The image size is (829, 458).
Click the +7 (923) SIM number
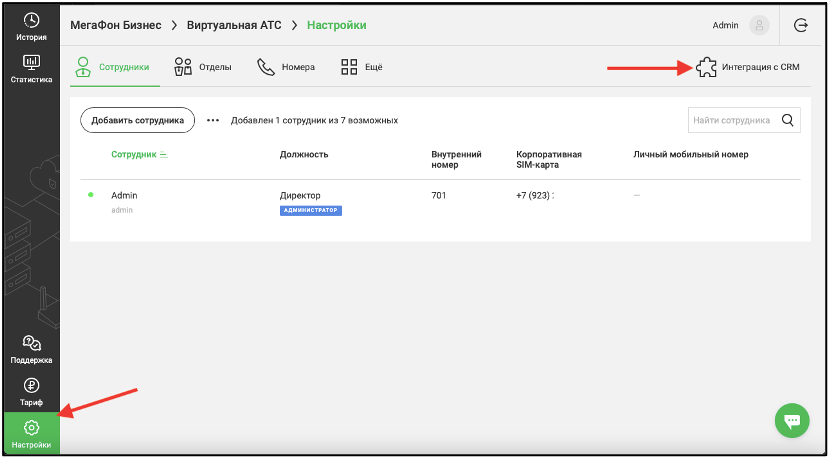pyautogui.click(x=535, y=196)
